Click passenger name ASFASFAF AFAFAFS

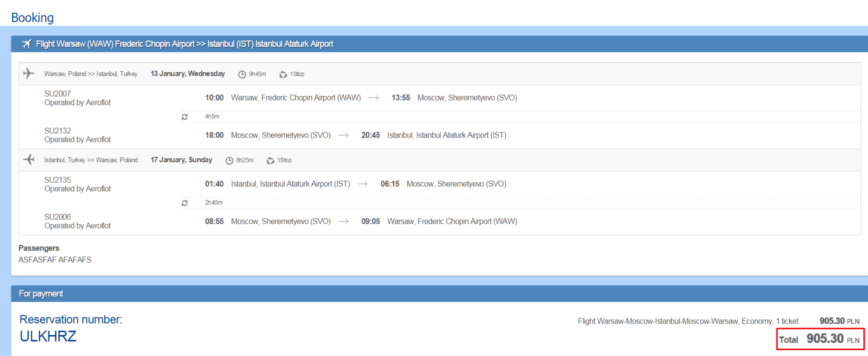click(55, 259)
